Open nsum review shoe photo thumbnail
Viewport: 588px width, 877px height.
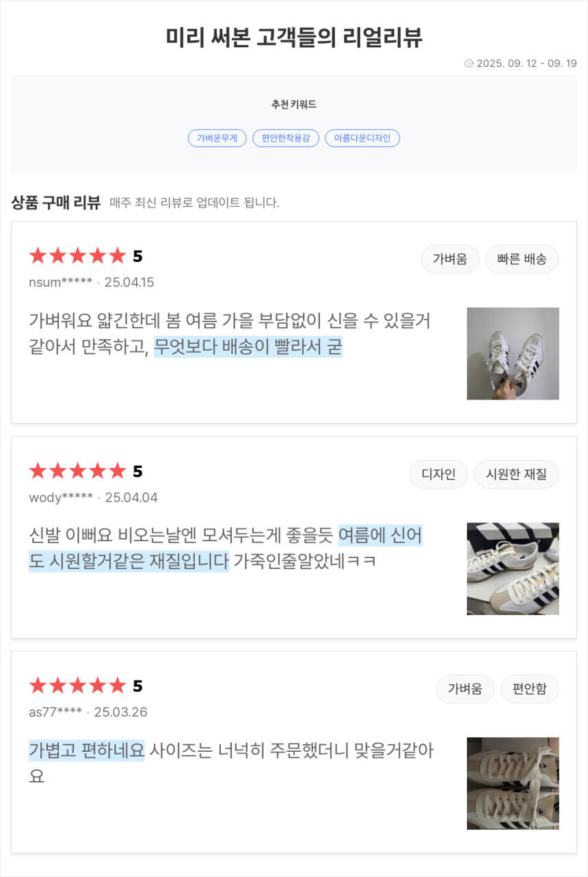(x=513, y=354)
